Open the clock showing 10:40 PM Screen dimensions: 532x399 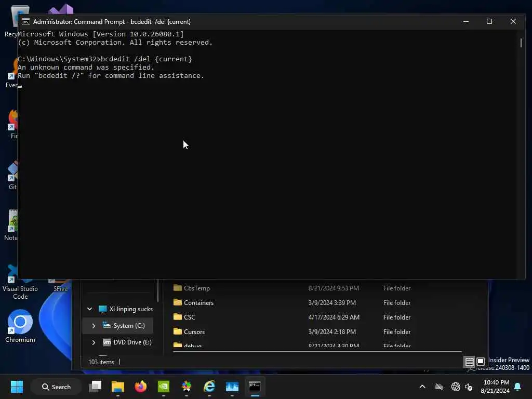pyautogui.click(x=495, y=387)
